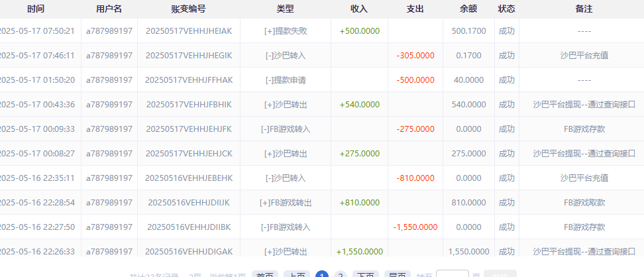Screen dimensions: 644x277
Task: Select current page 1 indicator
Action: pos(322,274)
